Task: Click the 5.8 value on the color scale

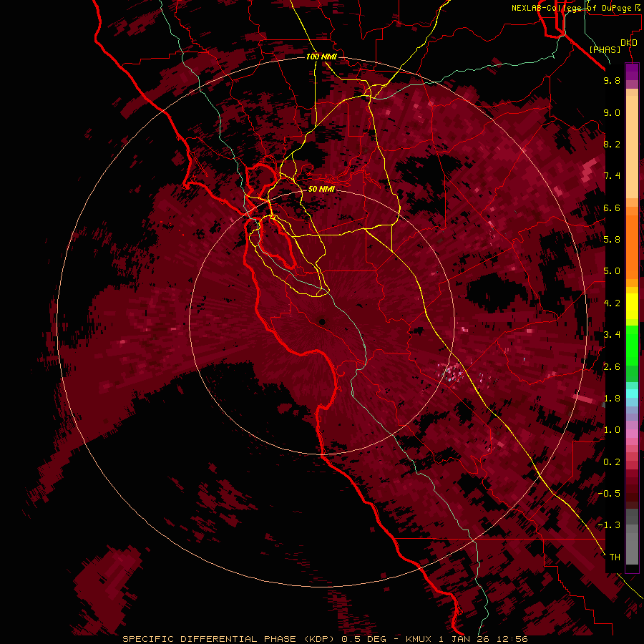Action: tap(612, 240)
